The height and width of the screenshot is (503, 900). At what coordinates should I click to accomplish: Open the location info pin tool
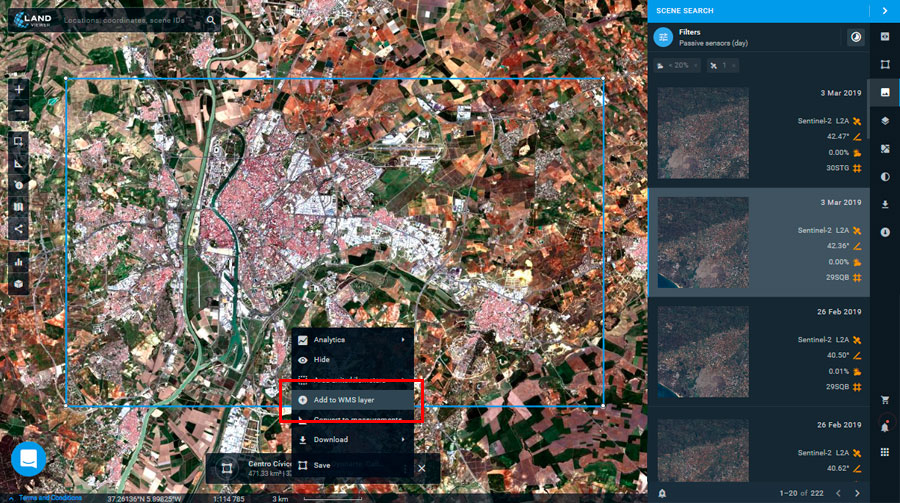click(18, 185)
